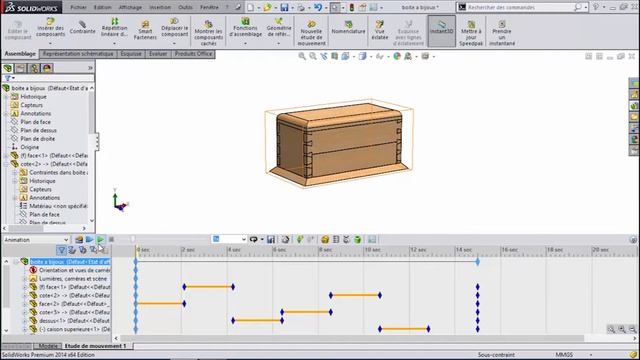Open the DisplayManager tab icon
This screenshot has height=360, width=640.
[47, 68]
